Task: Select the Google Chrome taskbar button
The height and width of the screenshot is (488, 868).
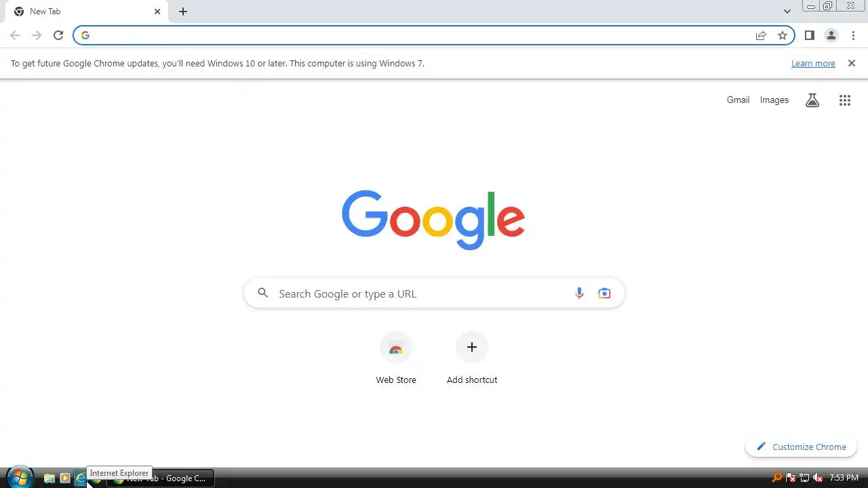Action: pyautogui.click(x=161, y=479)
